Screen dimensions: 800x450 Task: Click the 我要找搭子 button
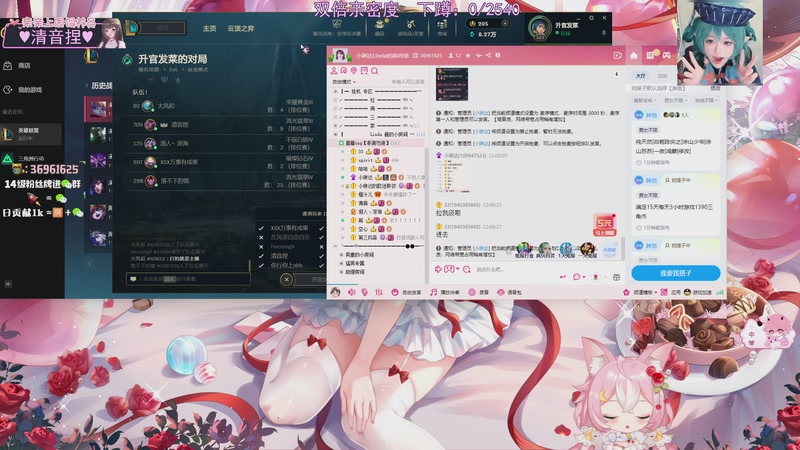point(676,273)
